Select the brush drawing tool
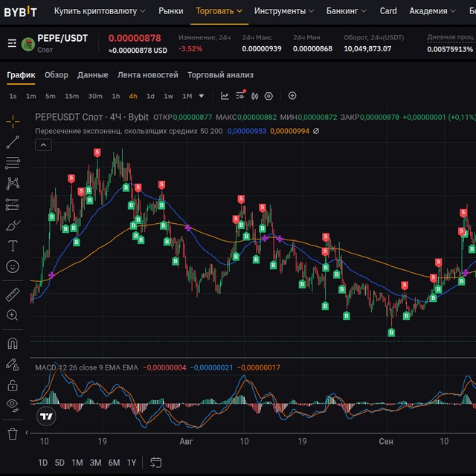This screenshot has height=476, width=476. tap(13, 225)
